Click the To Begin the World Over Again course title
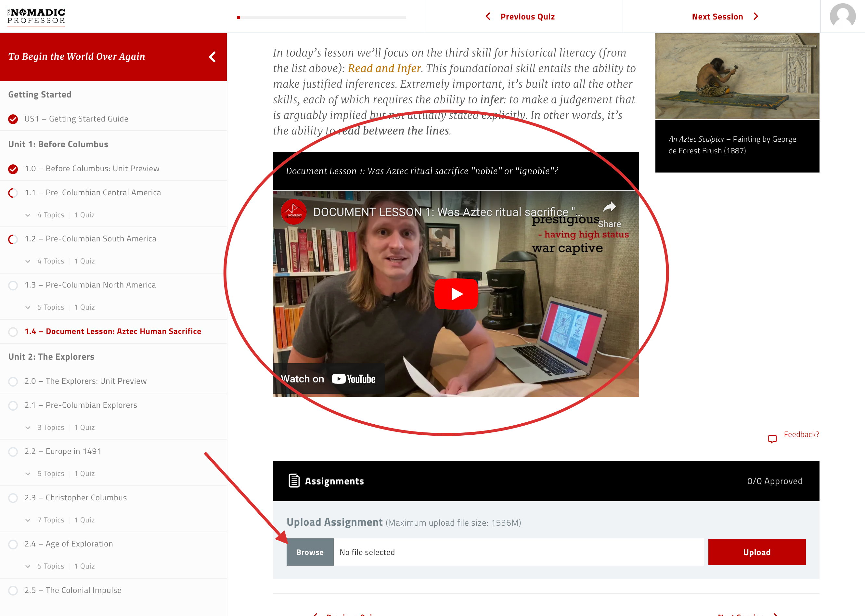This screenshot has width=865, height=616. coord(77,57)
